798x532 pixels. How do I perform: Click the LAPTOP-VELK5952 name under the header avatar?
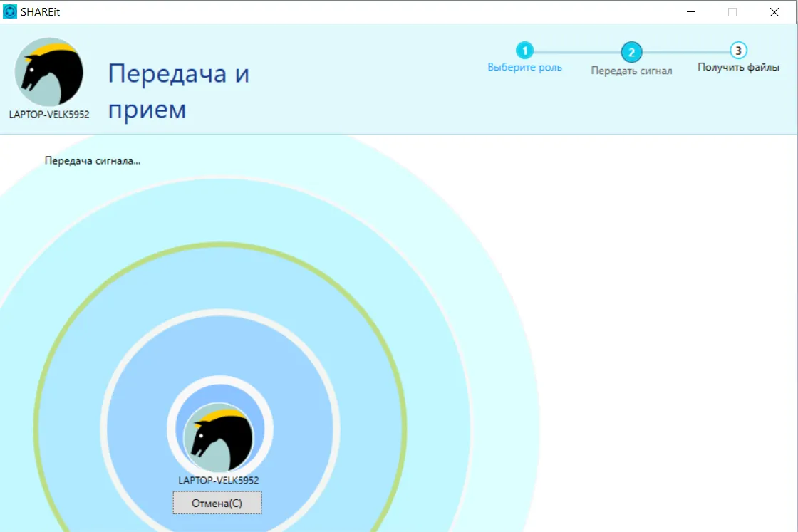[49, 114]
